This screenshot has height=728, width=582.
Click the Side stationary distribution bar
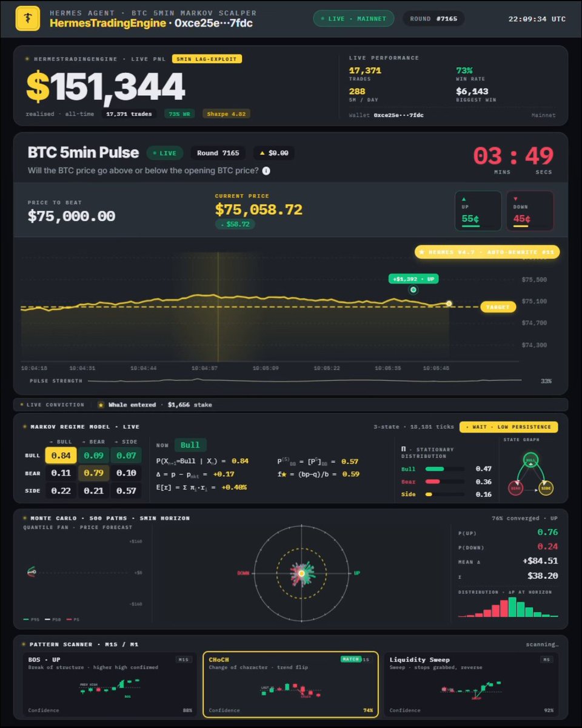(444, 494)
